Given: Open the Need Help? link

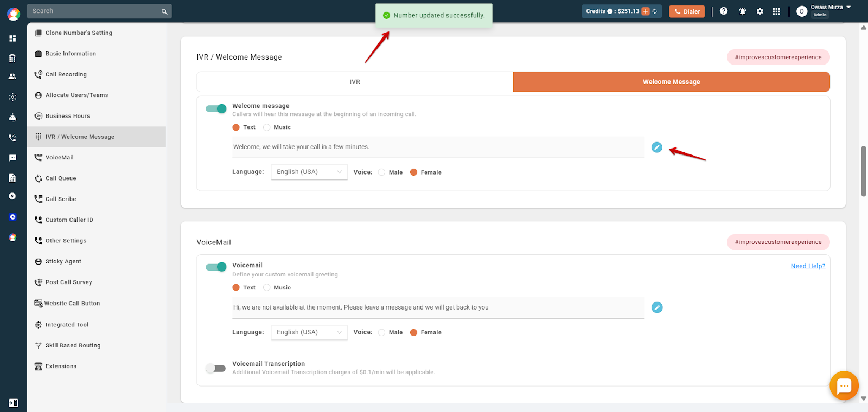Looking at the screenshot, I should (x=808, y=266).
